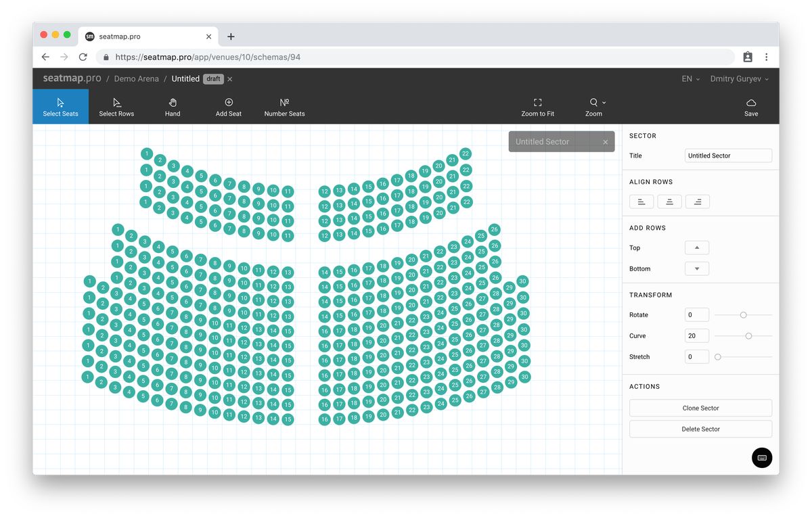Open the EN language dropdown
The image size is (812, 518).
tap(690, 78)
